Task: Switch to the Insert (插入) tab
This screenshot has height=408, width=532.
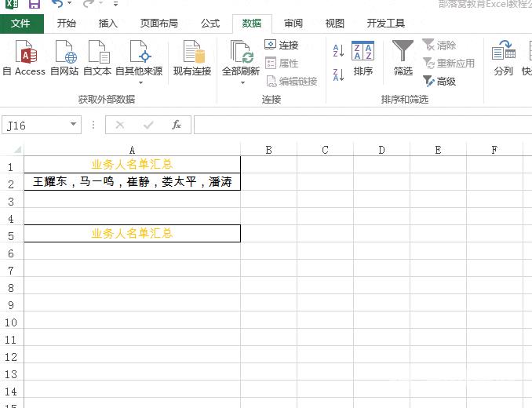Action: point(108,24)
